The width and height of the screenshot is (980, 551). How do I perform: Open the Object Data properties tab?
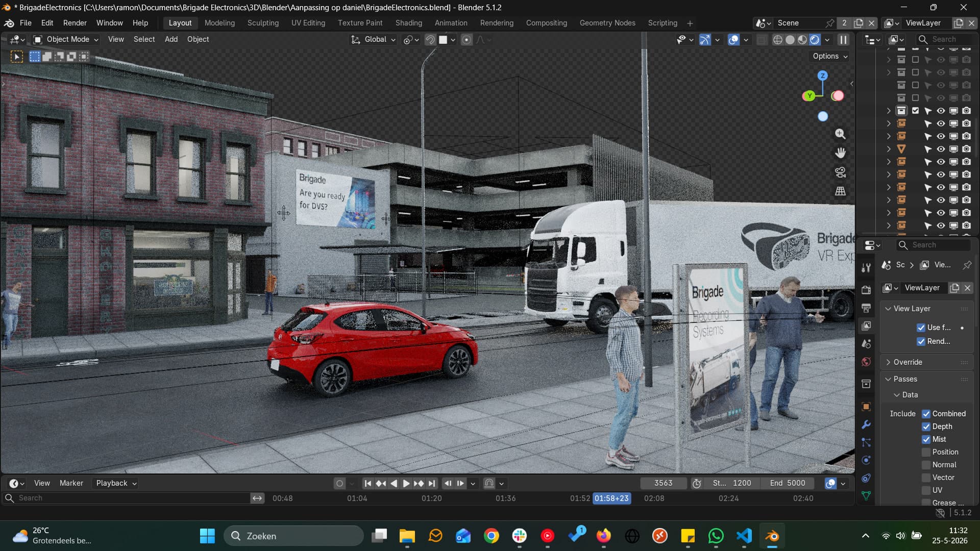pyautogui.click(x=866, y=495)
